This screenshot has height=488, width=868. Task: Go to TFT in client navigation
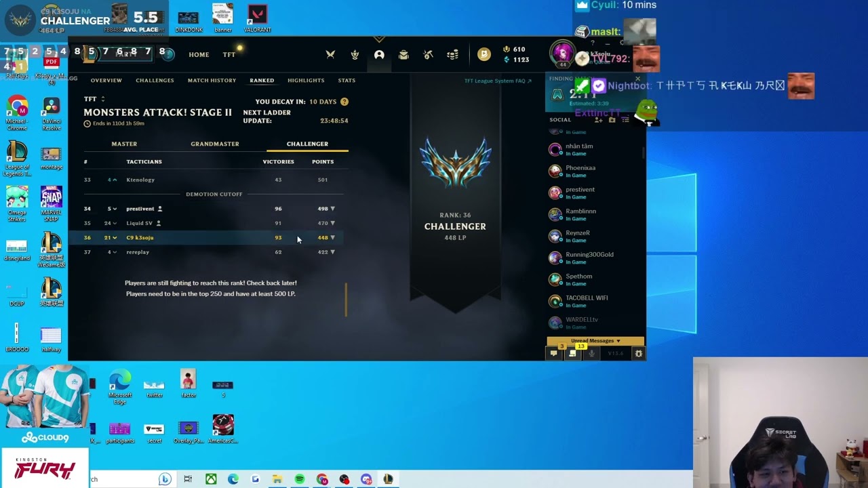229,55
